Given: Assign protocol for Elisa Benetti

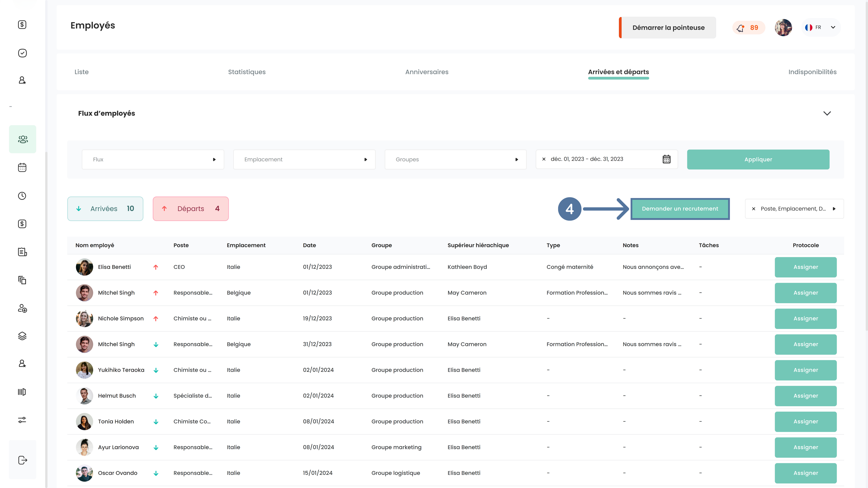Looking at the screenshot, I should pyautogui.click(x=805, y=267).
